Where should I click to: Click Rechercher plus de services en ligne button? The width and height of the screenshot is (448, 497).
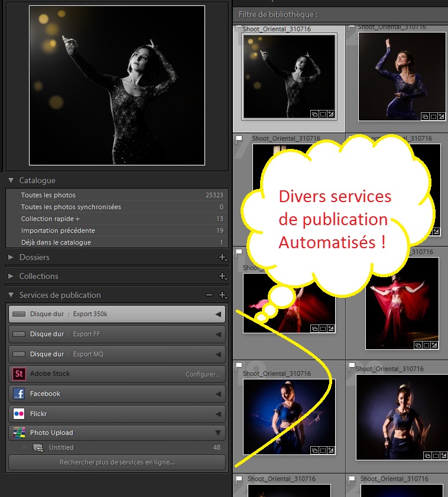(x=117, y=462)
